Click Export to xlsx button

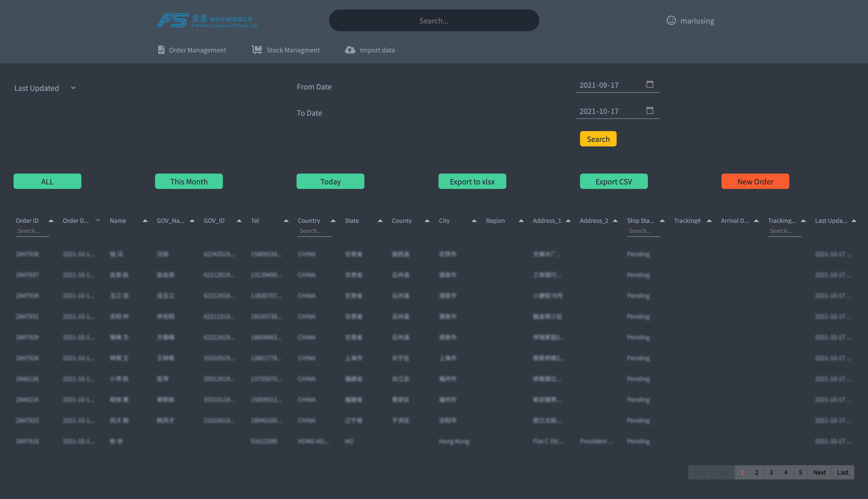point(472,181)
